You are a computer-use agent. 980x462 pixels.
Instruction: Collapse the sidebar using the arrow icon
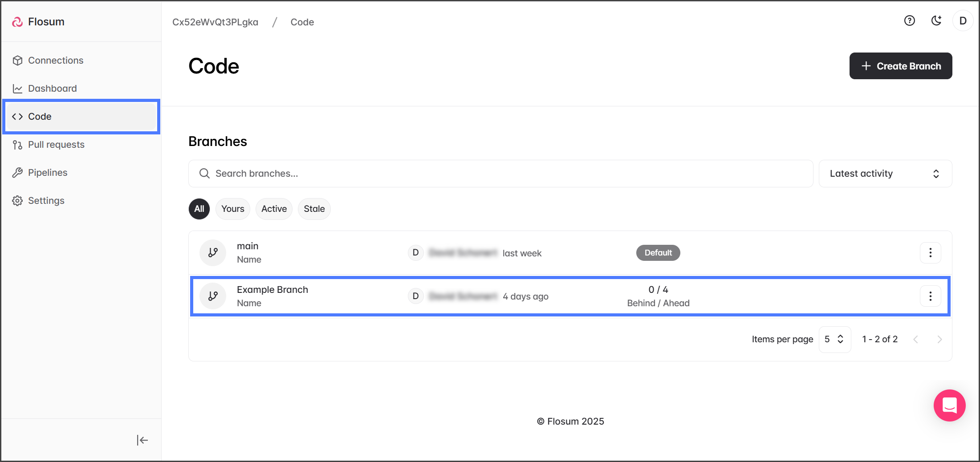point(142,440)
